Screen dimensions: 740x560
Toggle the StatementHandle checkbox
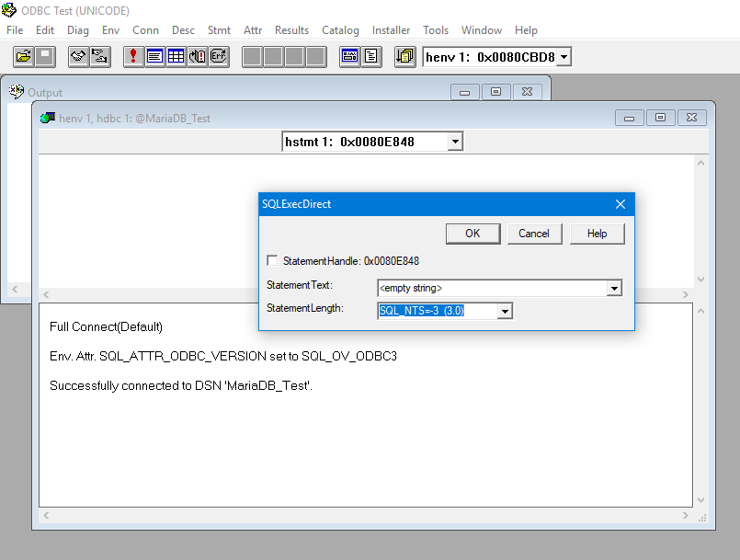[272, 261]
